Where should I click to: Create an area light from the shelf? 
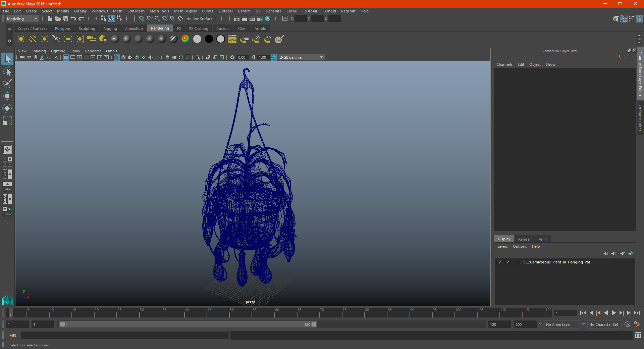tap(68, 39)
